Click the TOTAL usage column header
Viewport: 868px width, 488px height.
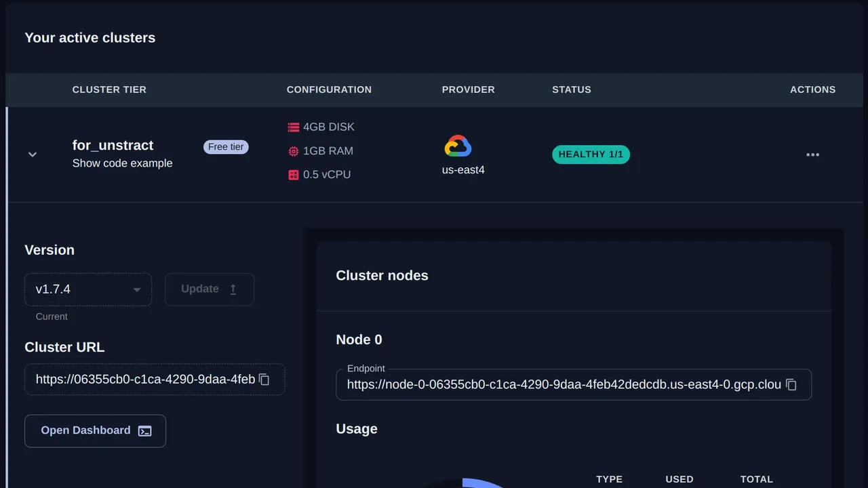(x=757, y=479)
